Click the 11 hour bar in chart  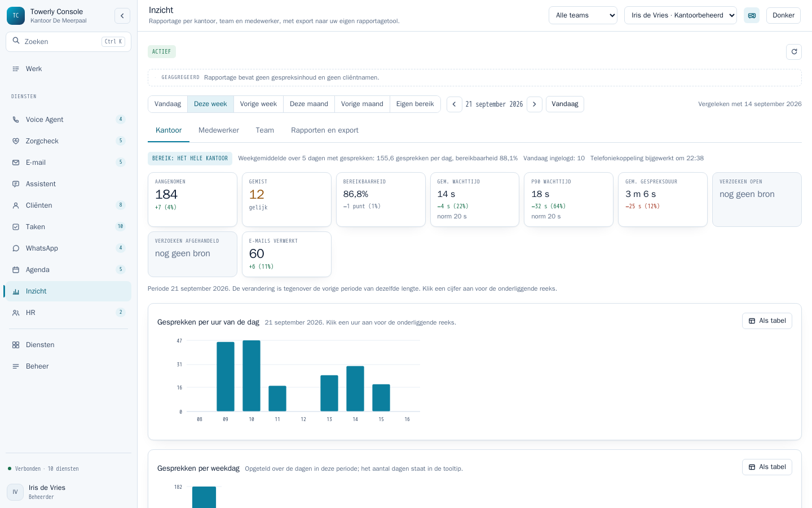pos(277,398)
